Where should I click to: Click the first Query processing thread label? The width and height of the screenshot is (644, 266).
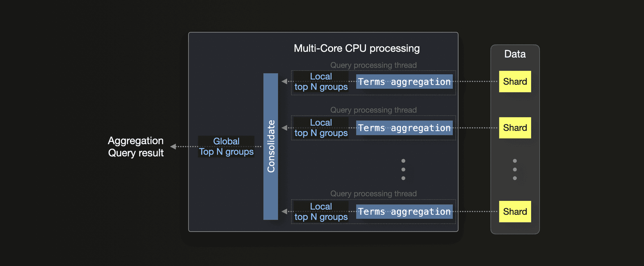point(373,65)
